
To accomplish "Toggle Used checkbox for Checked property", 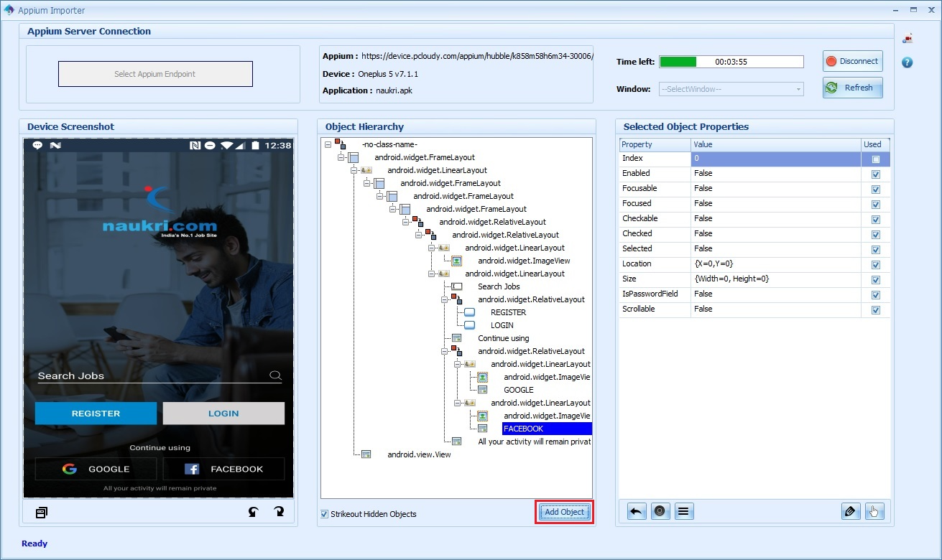I will 875,234.
